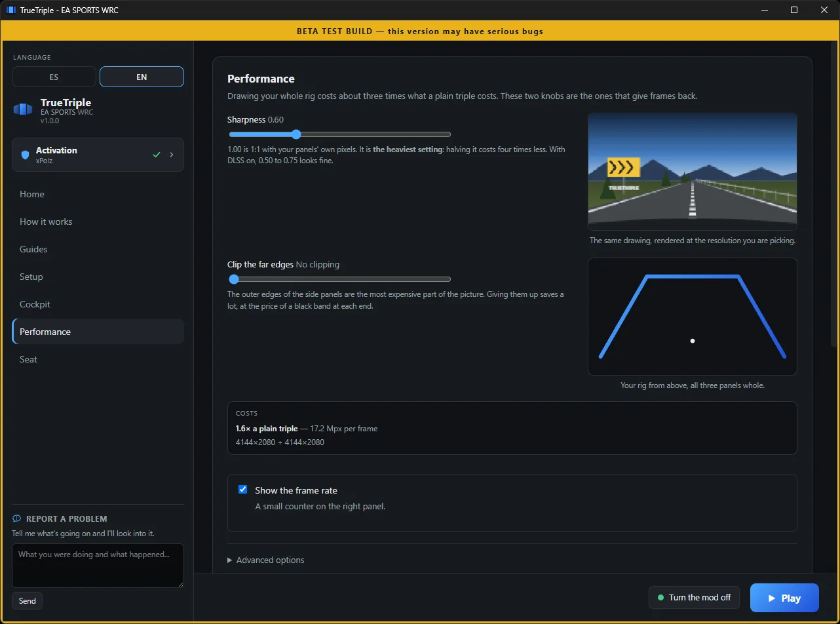Click the 'LANGUAGE' label
Screen dimensions: 840x624
pos(31,58)
